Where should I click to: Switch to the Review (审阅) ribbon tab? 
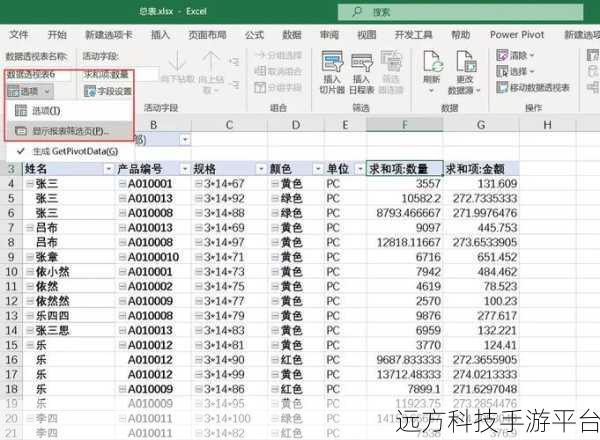pos(329,35)
